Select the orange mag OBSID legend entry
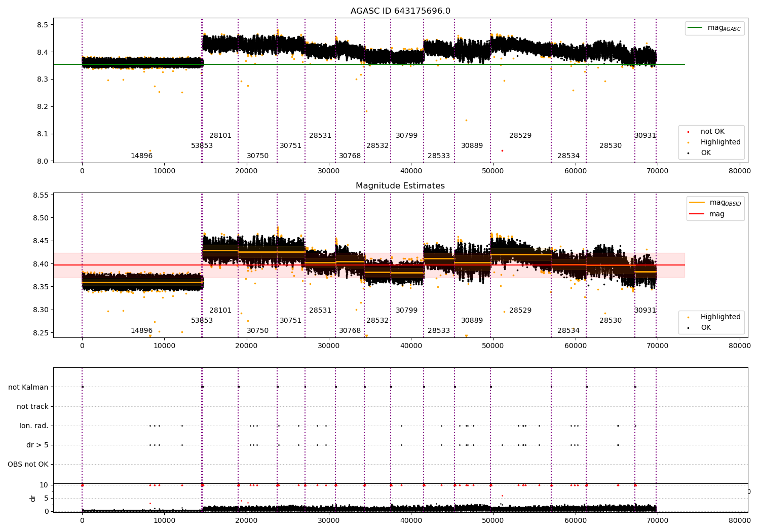The width and height of the screenshot is (760, 532). click(715, 203)
